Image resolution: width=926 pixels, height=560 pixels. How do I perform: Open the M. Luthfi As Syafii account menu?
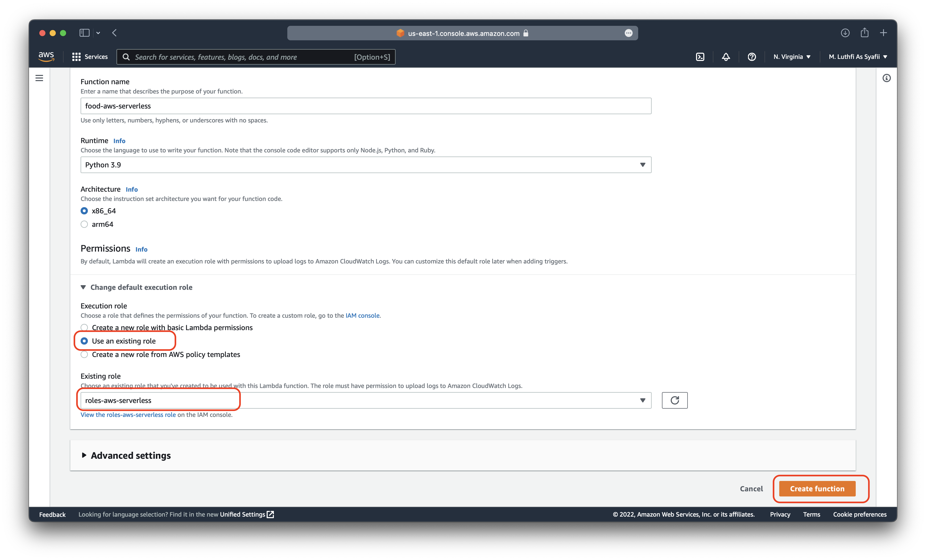click(x=858, y=57)
